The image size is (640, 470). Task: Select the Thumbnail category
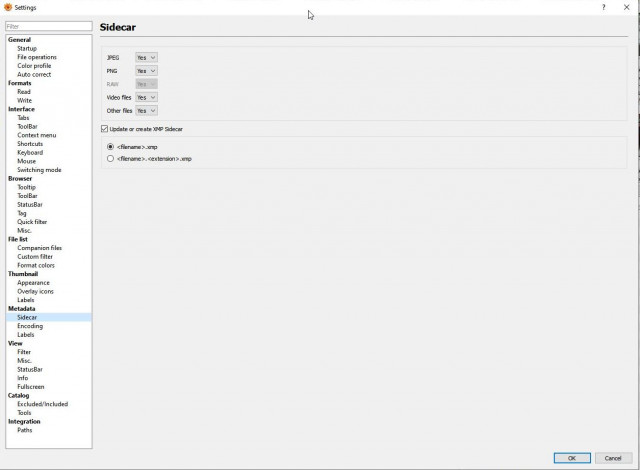pyautogui.click(x=23, y=274)
